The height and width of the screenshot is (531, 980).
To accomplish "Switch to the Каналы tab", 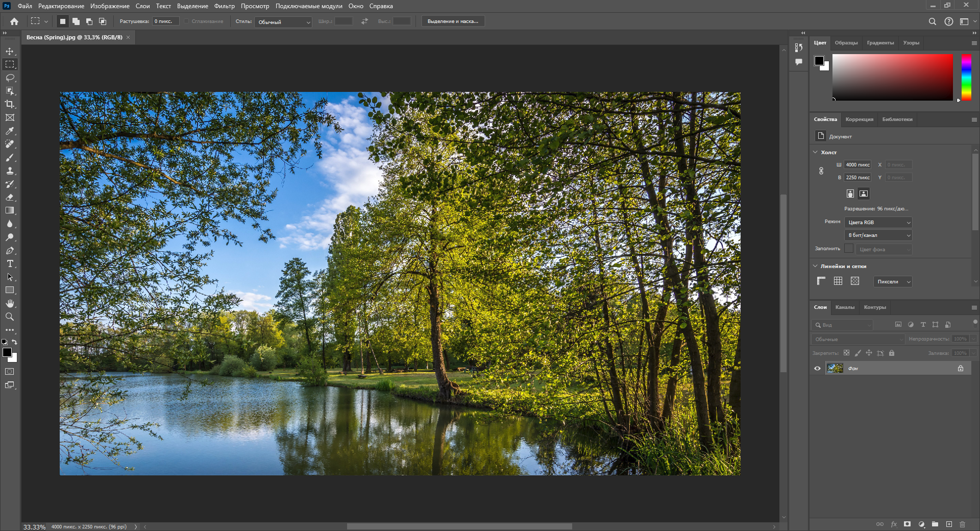I will click(x=845, y=307).
